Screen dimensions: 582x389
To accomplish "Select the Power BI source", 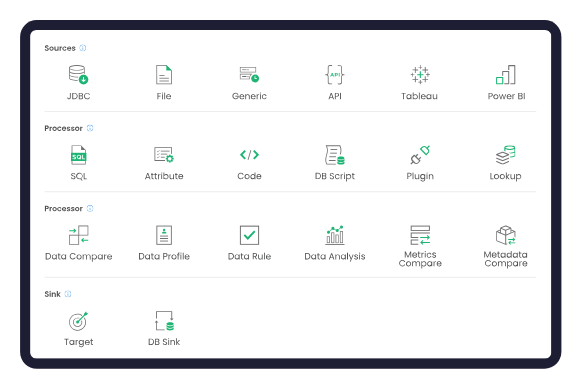I will [506, 75].
